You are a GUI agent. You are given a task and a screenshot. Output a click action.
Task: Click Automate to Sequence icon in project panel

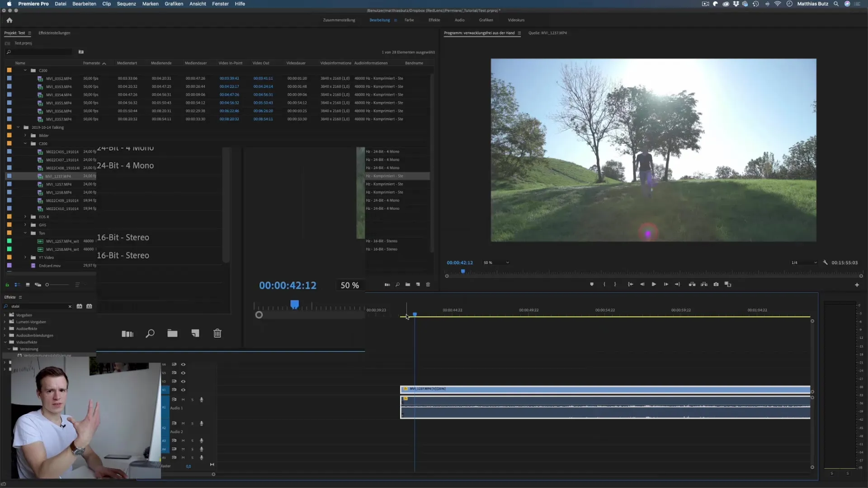pos(387,285)
